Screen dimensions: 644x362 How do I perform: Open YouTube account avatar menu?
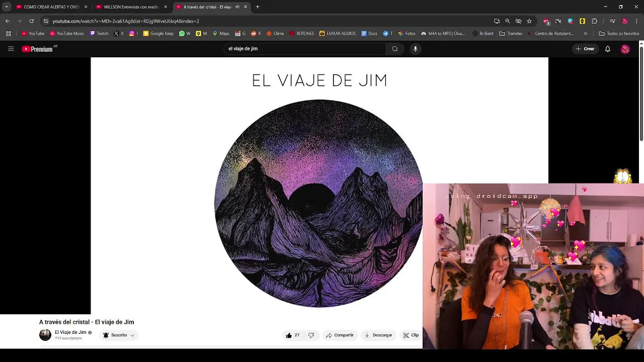tap(625, 49)
